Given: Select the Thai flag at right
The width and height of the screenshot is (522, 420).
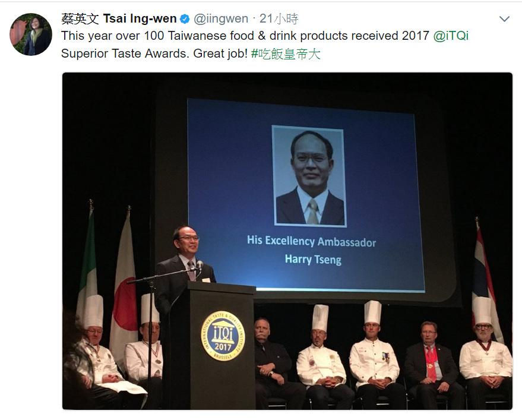Looking at the screenshot, I should (486, 283).
